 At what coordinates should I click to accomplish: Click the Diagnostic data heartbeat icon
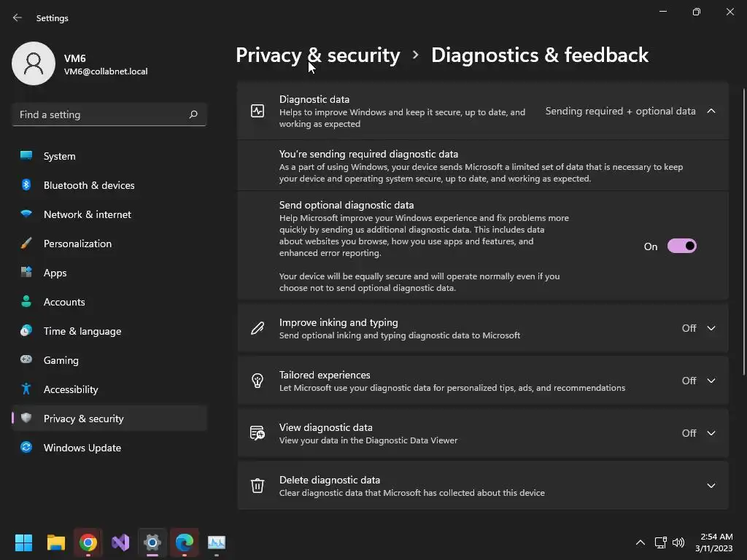258,111
